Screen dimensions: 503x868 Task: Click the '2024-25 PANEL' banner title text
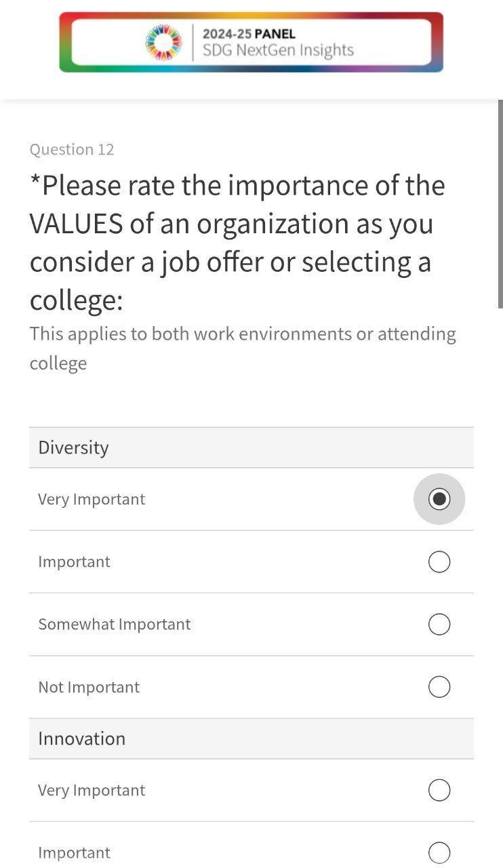249,34
